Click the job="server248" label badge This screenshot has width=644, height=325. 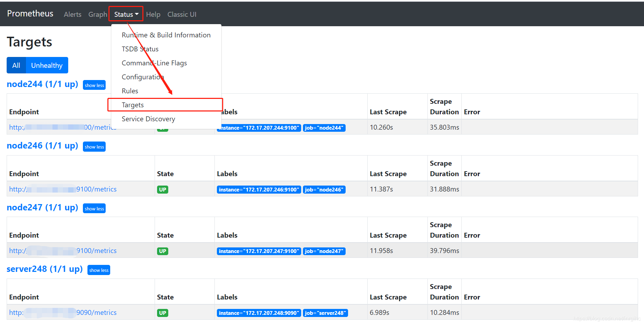[325, 313]
